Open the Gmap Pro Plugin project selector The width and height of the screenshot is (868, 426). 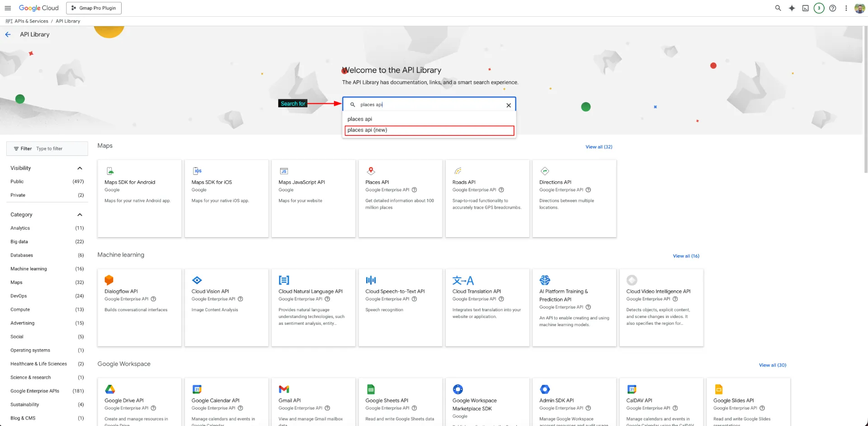[94, 8]
